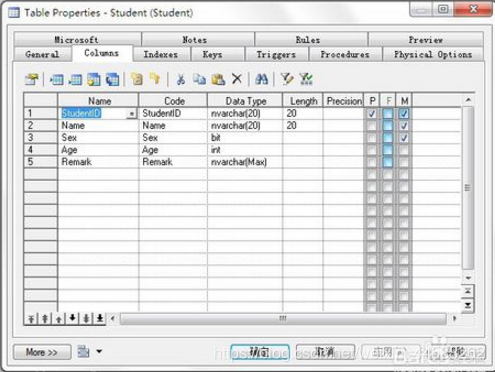Click the scroll right arrow of grid

point(454,318)
